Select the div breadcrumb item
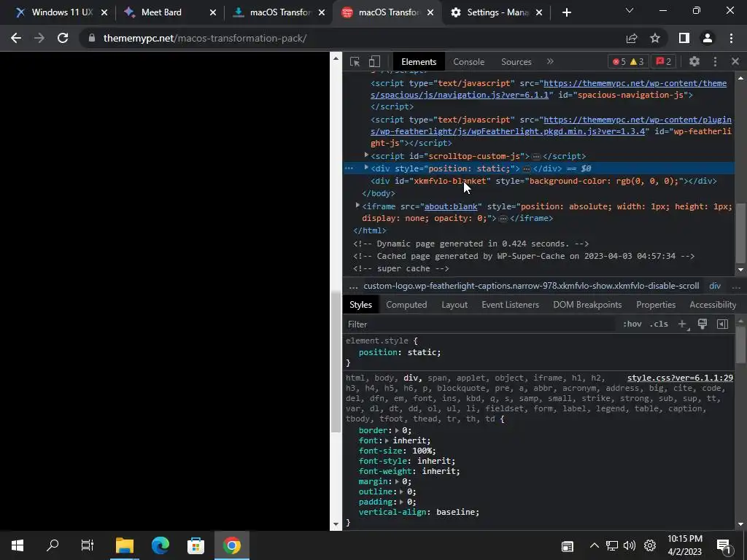The height and width of the screenshot is (560, 747). point(715,286)
